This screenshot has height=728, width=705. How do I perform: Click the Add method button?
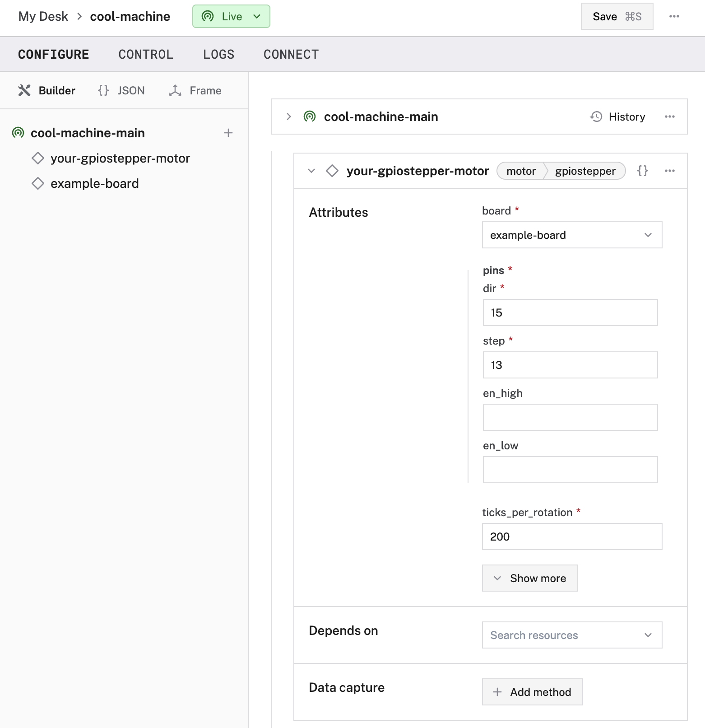(x=532, y=692)
